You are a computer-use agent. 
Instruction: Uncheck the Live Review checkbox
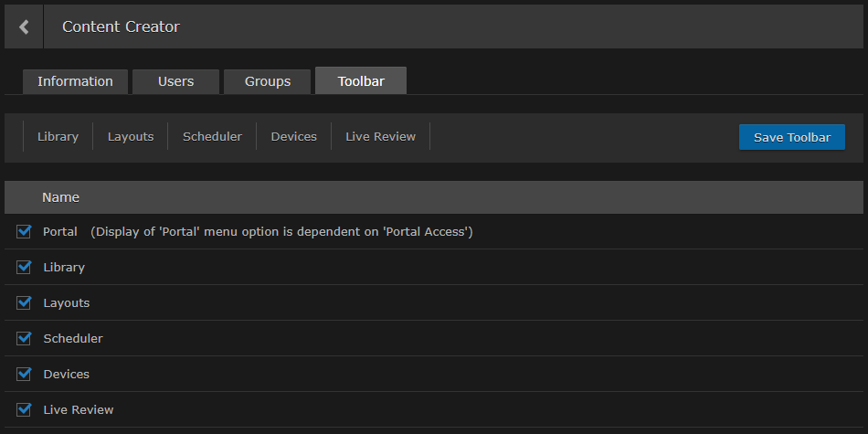coord(24,410)
